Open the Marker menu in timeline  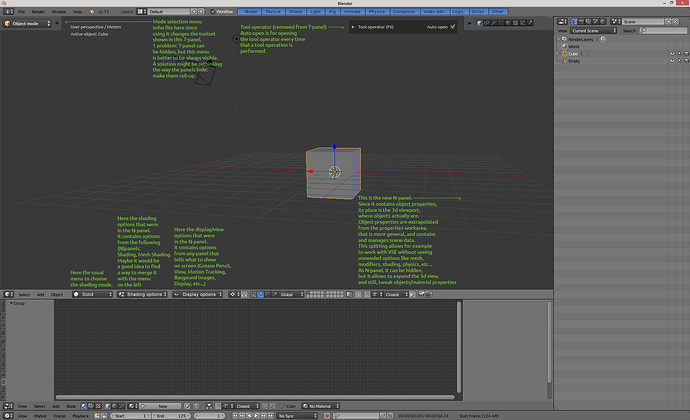pos(40,416)
